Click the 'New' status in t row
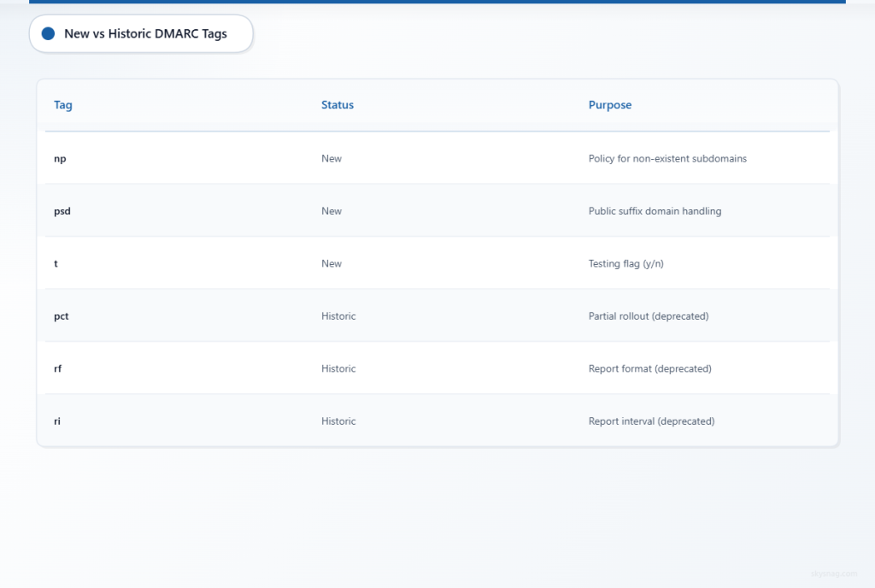Image resolution: width=875 pixels, height=588 pixels. [332, 263]
